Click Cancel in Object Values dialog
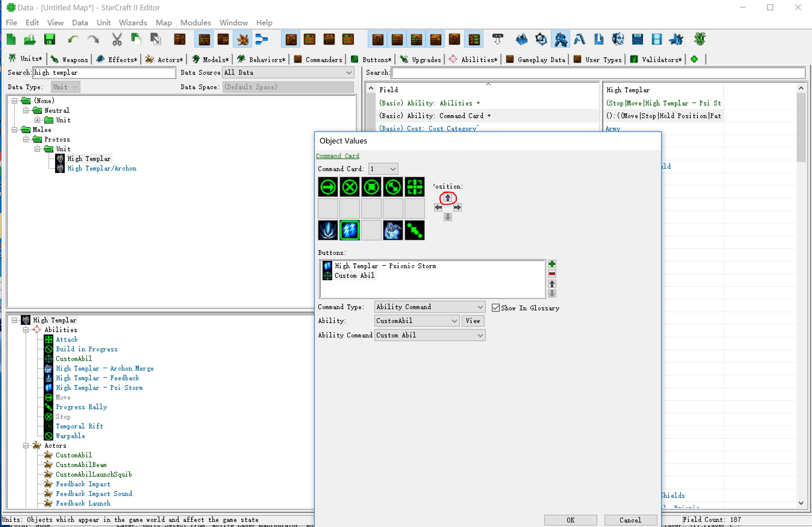The image size is (812, 527). pyautogui.click(x=630, y=520)
